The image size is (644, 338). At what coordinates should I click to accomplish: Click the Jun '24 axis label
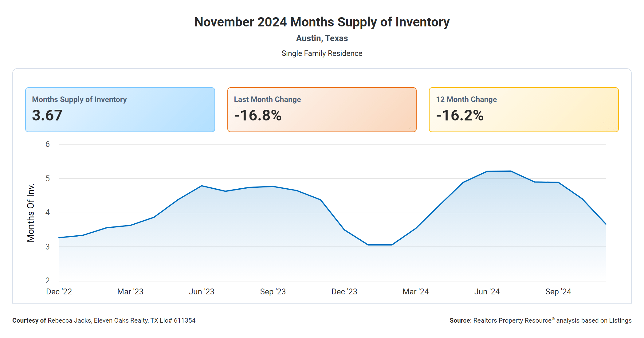(x=487, y=292)
